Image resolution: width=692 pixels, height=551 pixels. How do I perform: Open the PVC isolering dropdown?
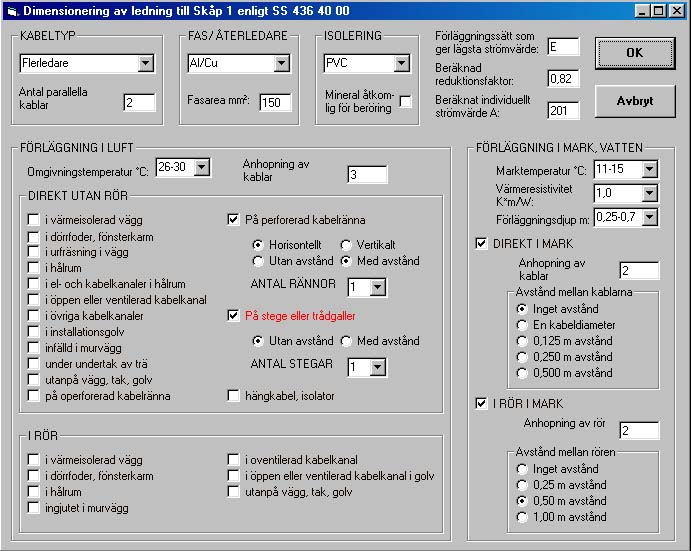[x=401, y=63]
